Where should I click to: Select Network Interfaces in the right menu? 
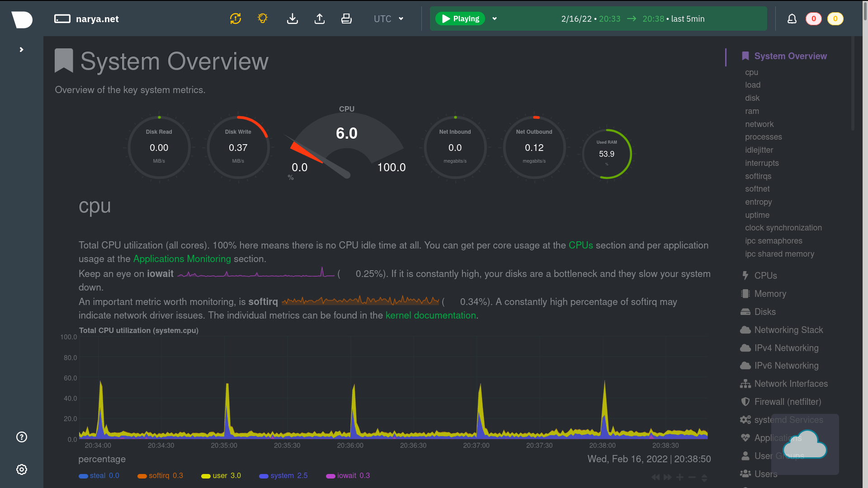791,384
